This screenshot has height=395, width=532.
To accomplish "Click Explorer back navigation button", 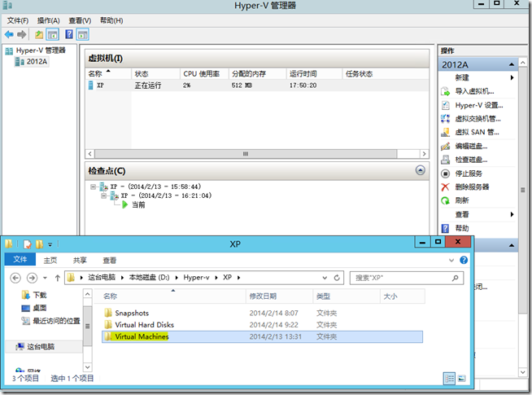I will coord(15,278).
